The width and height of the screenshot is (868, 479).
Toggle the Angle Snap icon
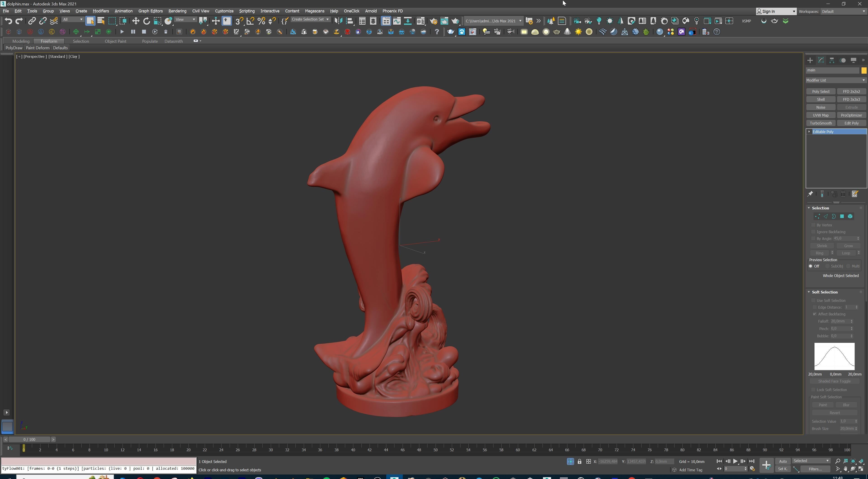coord(250,21)
